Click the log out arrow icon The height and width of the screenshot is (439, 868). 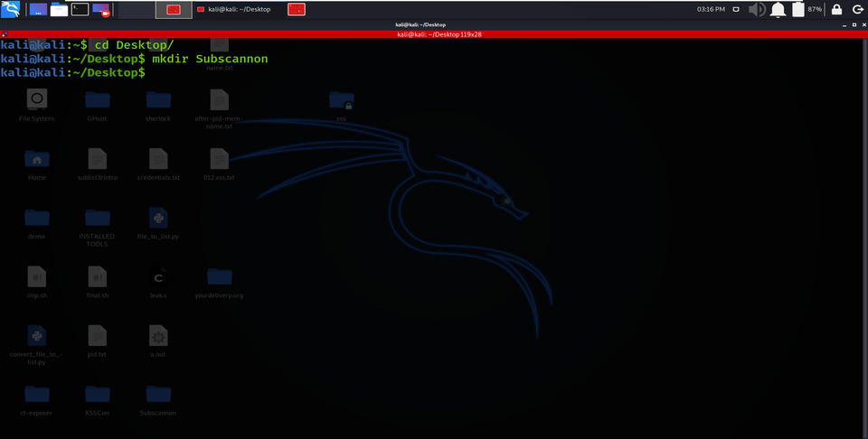(857, 9)
